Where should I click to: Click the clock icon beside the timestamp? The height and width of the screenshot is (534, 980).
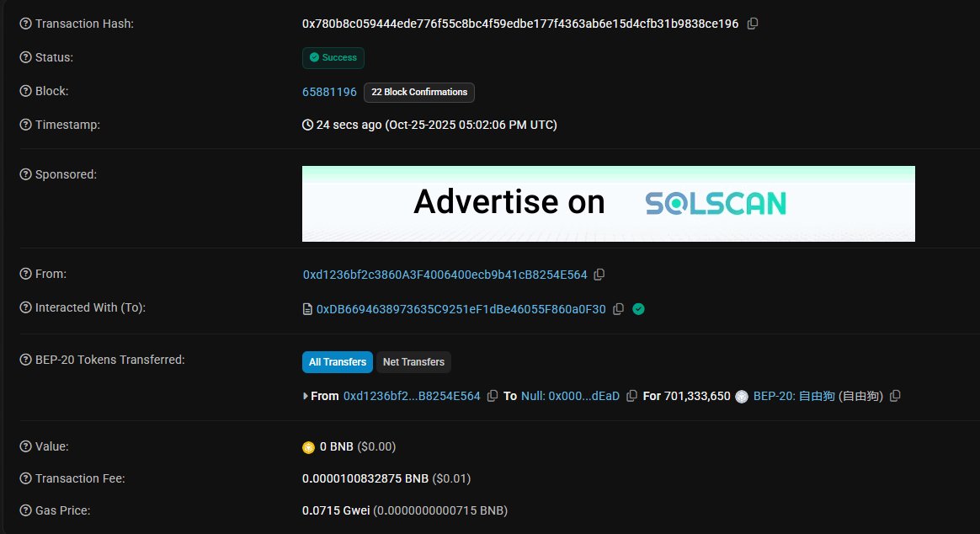click(307, 125)
